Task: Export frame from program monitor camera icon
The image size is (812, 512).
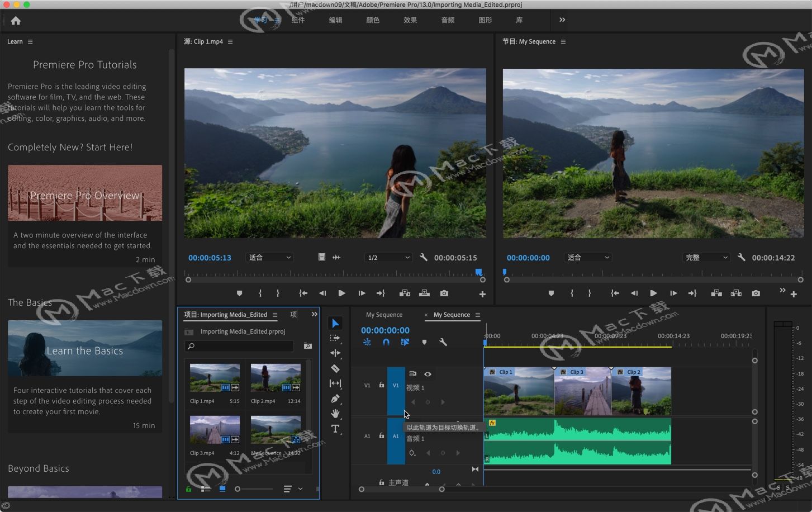Action: (756, 293)
